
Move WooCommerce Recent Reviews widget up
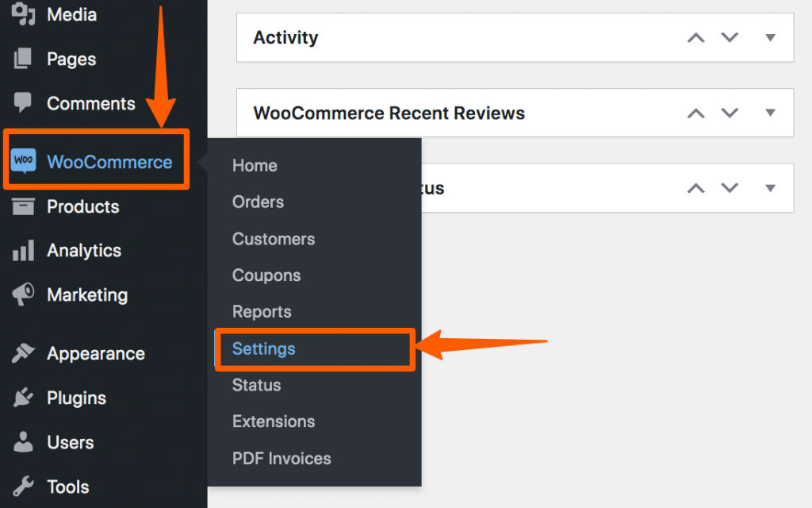click(696, 113)
